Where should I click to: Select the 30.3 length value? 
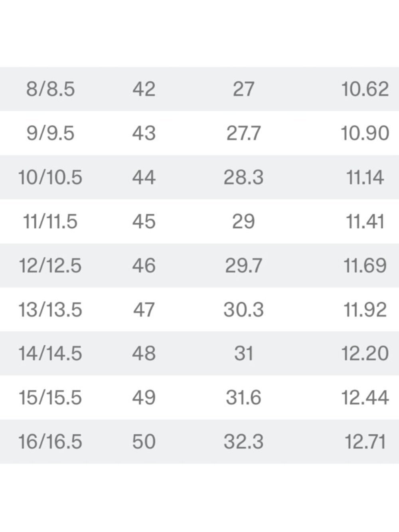(x=243, y=309)
